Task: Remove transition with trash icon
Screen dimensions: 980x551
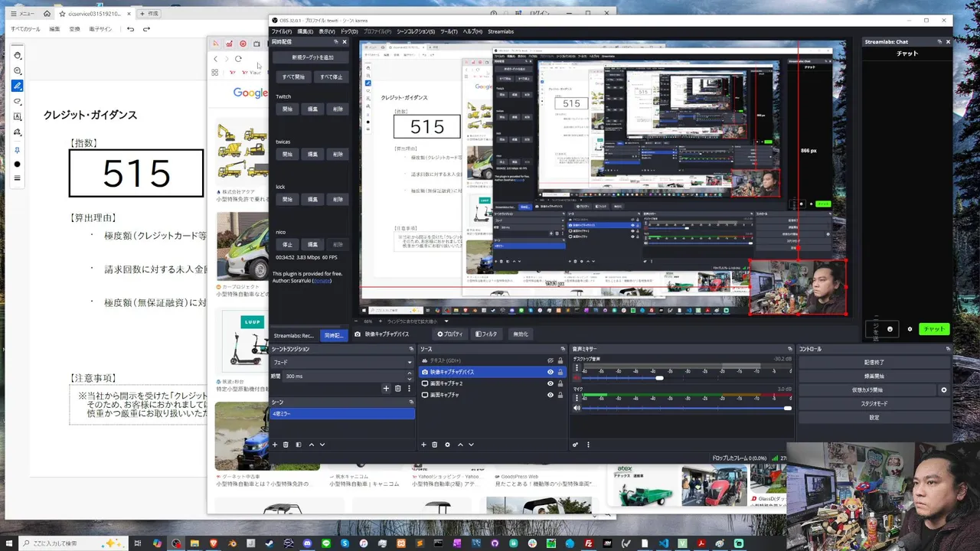Action: pyautogui.click(x=397, y=389)
